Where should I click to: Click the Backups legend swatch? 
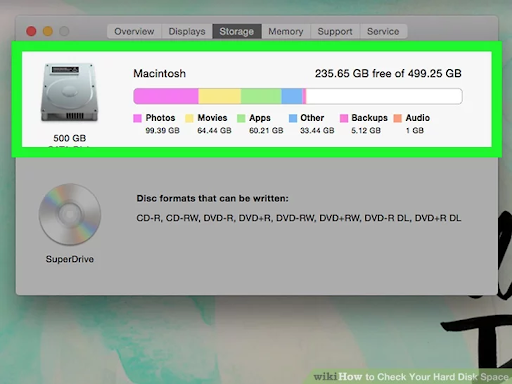click(344, 118)
